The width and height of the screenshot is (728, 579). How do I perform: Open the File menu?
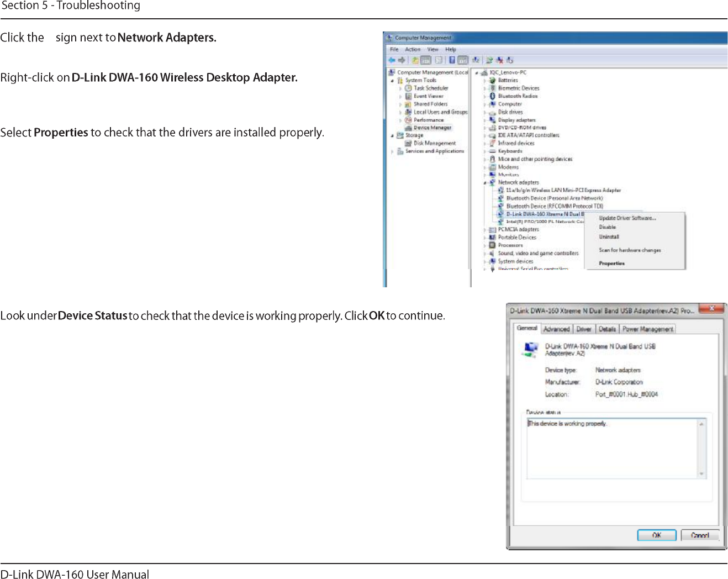tap(394, 49)
